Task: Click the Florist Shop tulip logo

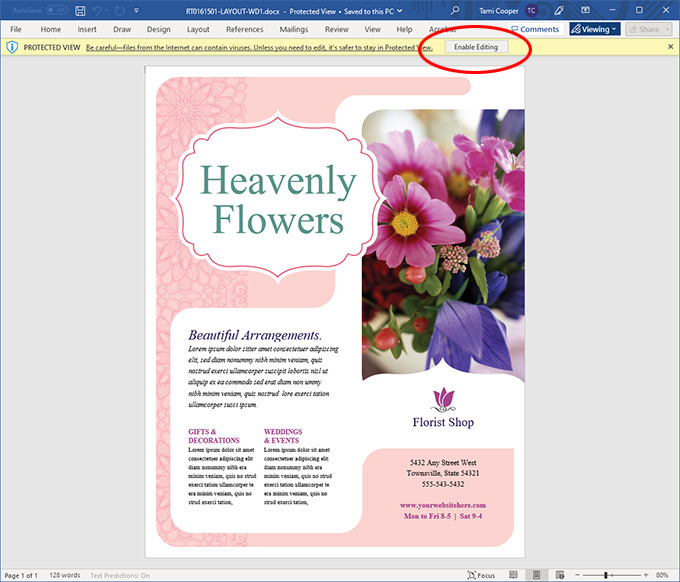Action: click(443, 399)
